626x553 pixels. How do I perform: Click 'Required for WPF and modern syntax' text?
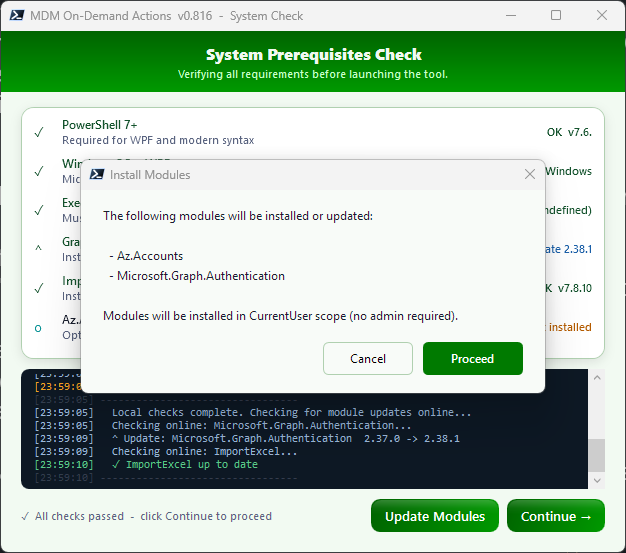158,140
